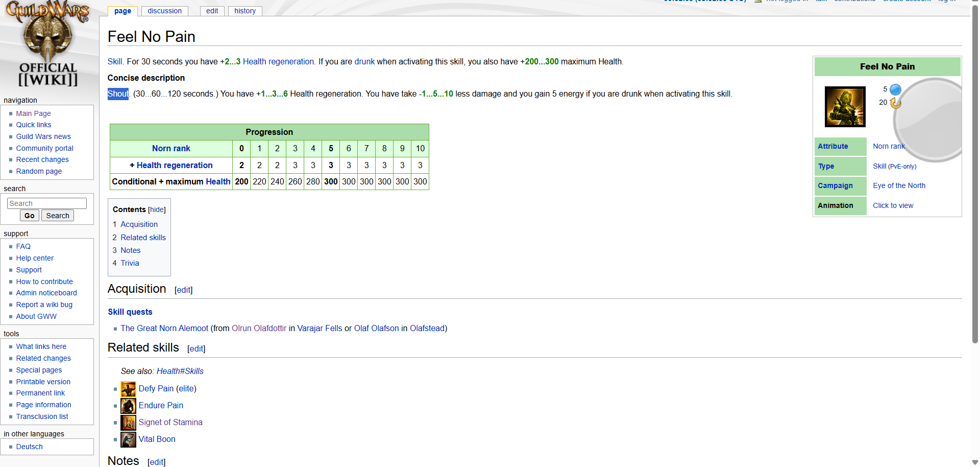
Task: Click the wiki search input field
Action: pos(47,203)
